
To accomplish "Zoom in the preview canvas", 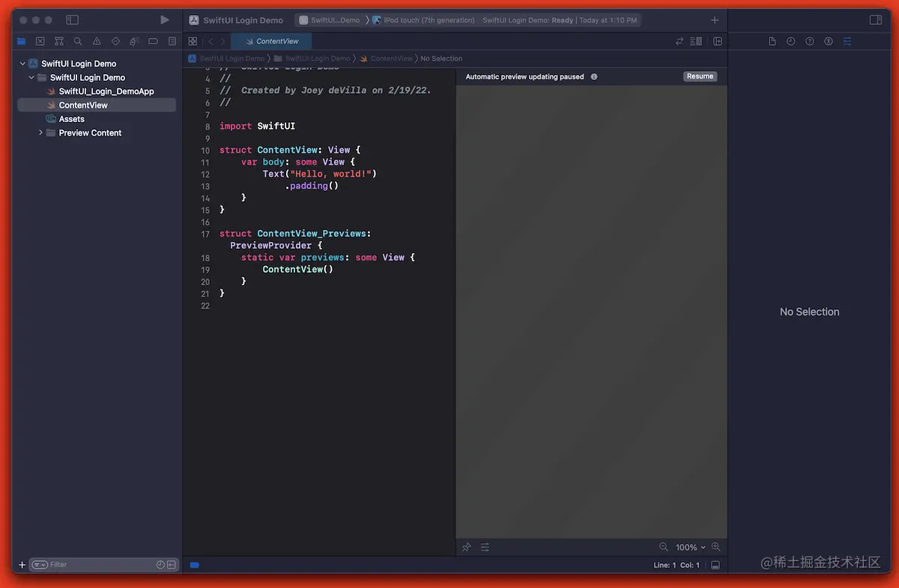I will click(x=716, y=547).
